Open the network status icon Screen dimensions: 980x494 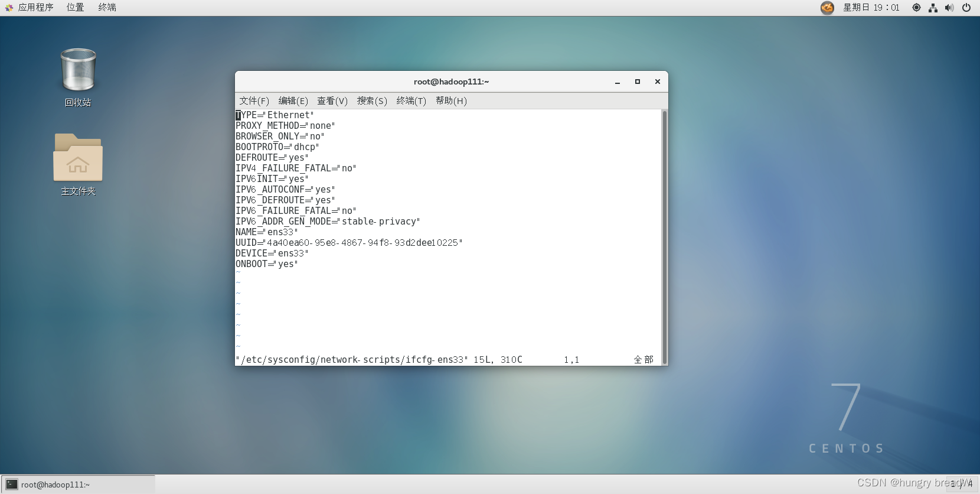coord(933,8)
